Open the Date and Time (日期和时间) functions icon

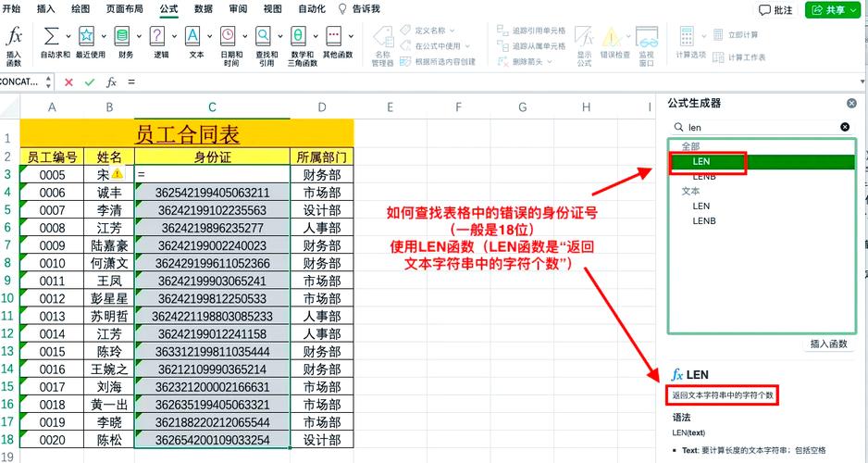click(228, 36)
